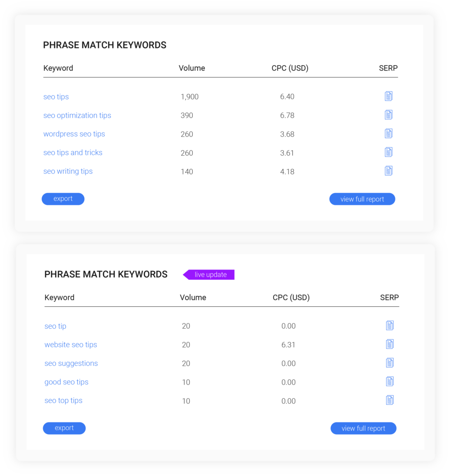The height and width of the screenshot is (476, 450).
Task: Open SERP icon for 'seo writing tips'
Action: 388,171
